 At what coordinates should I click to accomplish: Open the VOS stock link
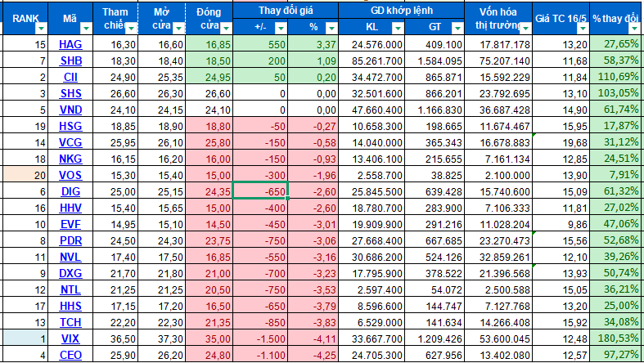(70, 175)
